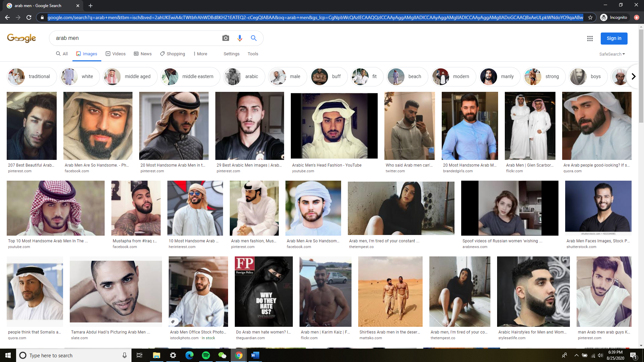Click the Sign in button
Viewport: 644px width, 362px height.
[614, 39]
